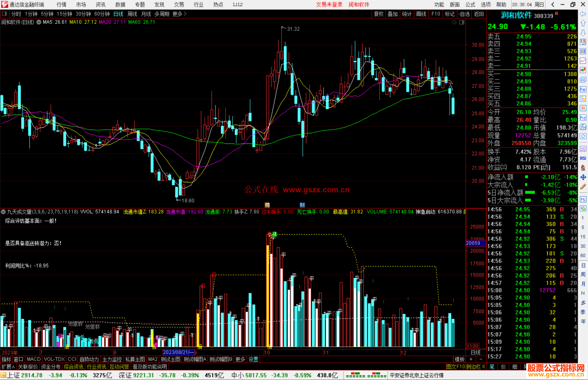Select the RSI indicator icon

[x=583, y=158]
